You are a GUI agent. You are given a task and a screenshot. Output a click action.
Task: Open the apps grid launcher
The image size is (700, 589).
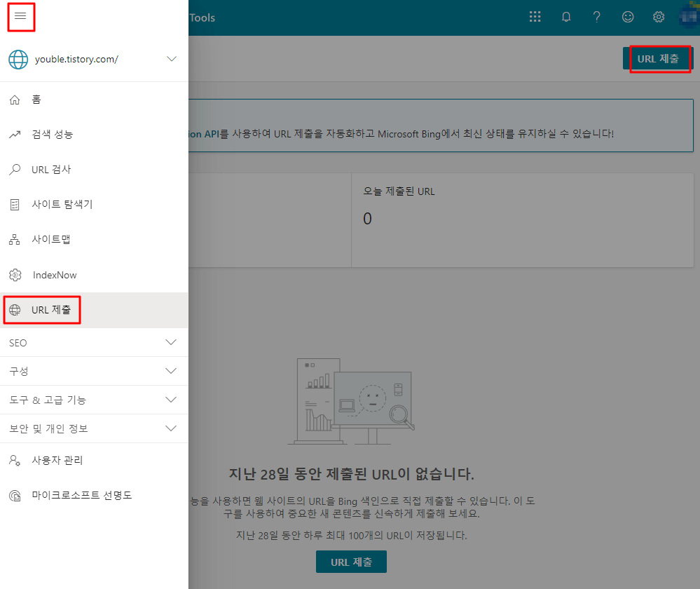pyautogui.click(x=535, y=16)
